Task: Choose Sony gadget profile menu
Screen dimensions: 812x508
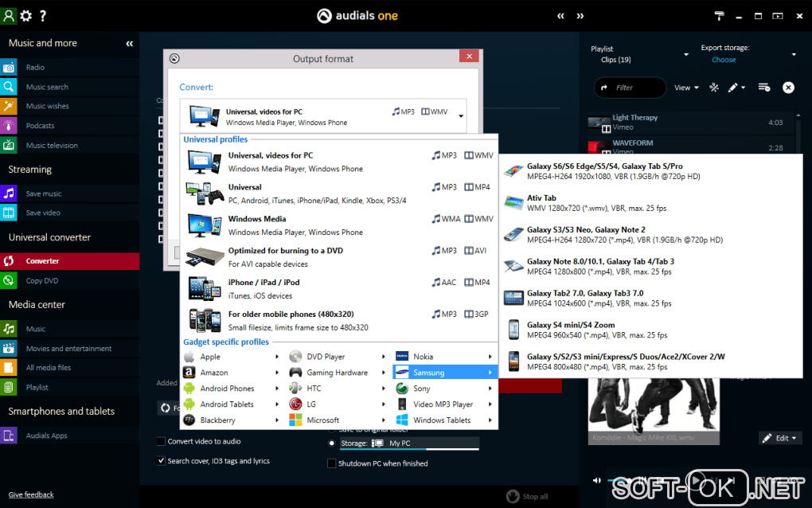Action: [445, 389]
